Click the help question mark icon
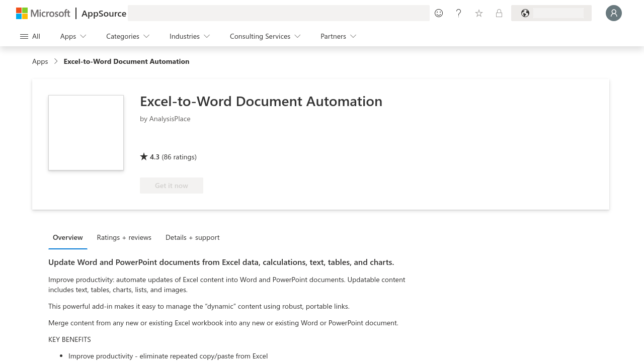The width and height of the screenshot is (644, 362). tap(458, 13)
